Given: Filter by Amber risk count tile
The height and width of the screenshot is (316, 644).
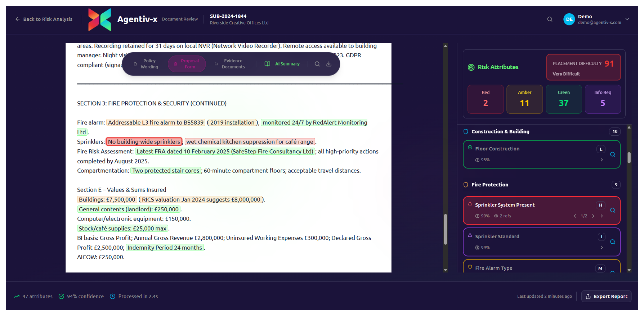Looking at the screenshot, I should click(524, 99).
